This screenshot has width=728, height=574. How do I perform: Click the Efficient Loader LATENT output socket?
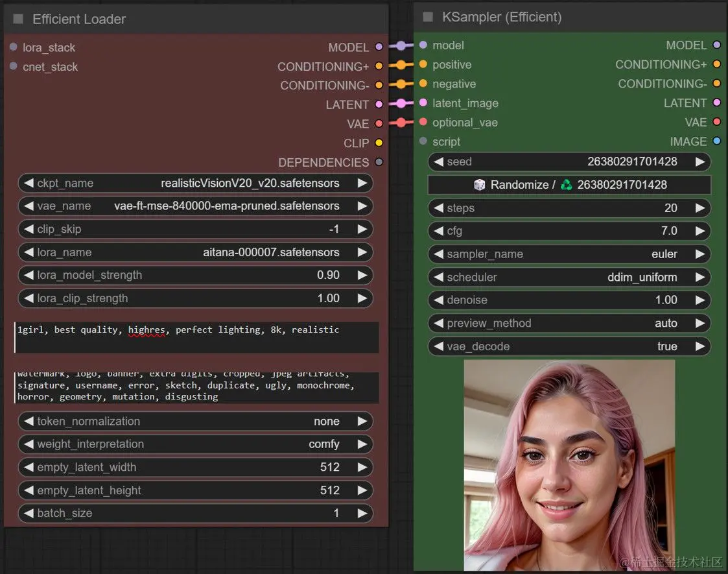pos(379,104)
